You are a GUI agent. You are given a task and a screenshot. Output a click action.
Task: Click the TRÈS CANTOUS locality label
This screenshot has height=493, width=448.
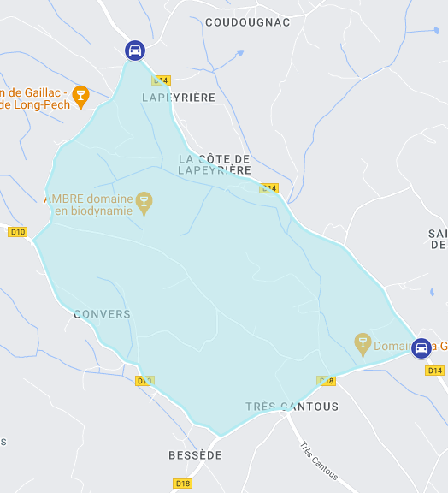point(292,407)
